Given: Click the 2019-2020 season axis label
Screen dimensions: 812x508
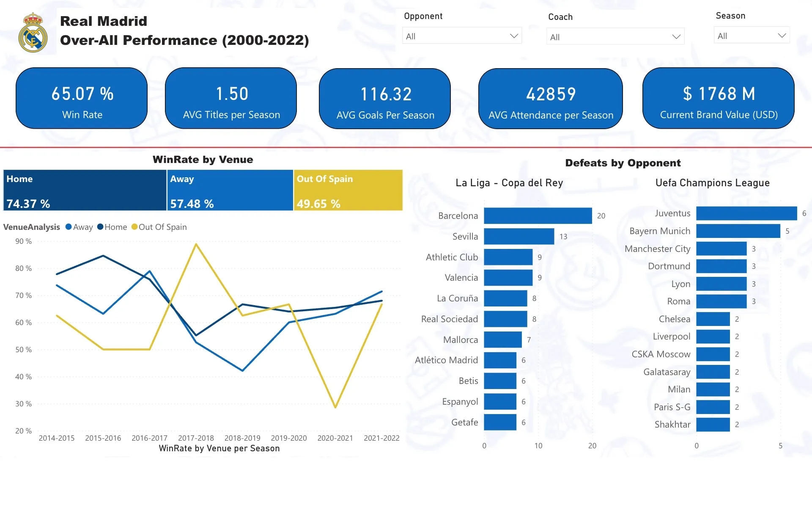Looking at the screenshot, I should tap(289, 438).
